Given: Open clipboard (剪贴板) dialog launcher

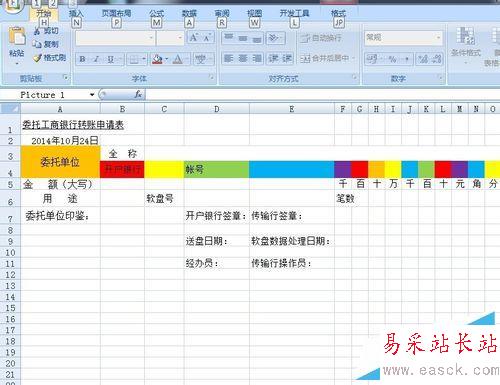Looking at the screenshot, I should [x=66, y=78].
